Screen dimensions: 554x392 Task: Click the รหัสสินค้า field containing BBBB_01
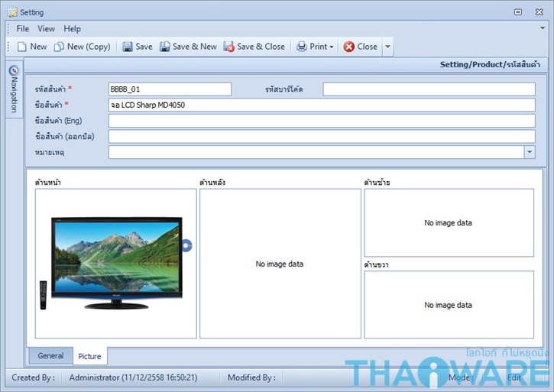click(x=170, y=89)
